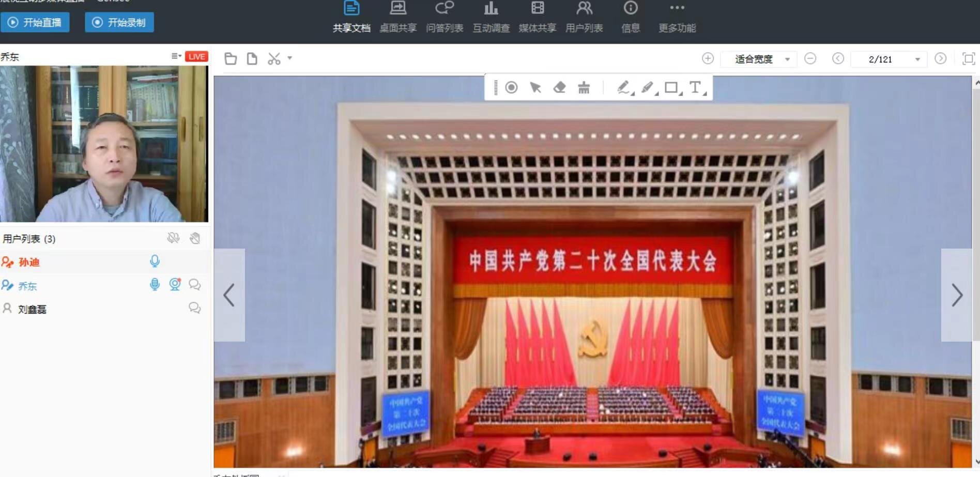Select user 刘鑫磊 in the list

[x=104, y=309]
